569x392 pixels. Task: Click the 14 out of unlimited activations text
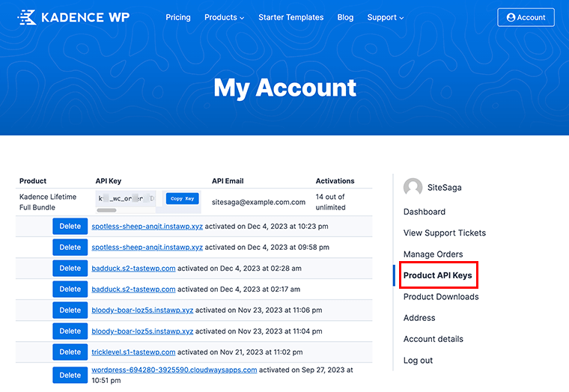(330, 202)
